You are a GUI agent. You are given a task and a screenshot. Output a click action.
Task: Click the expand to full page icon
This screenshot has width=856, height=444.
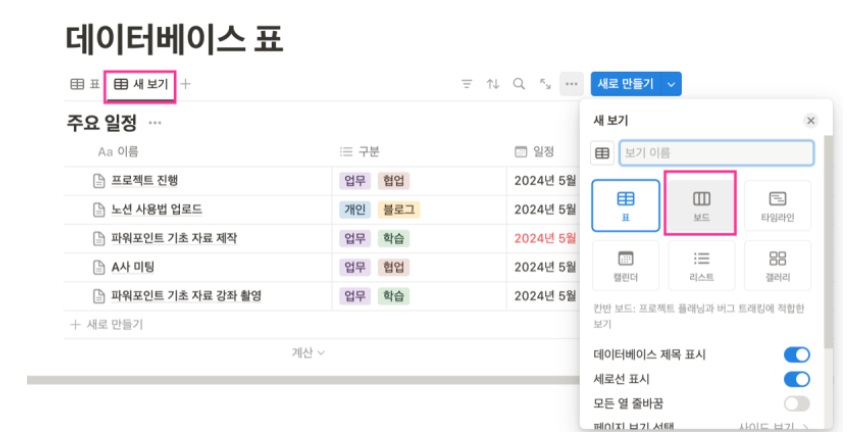tap(545, 84)
